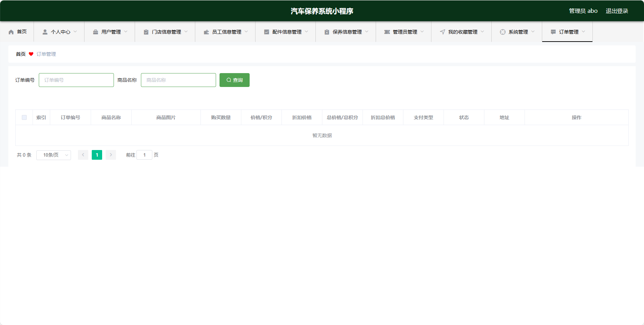Image resolution: width=644 pixels, height=325 pixels.
Task: Go to previous page with left arrow
Action: point(83,155)
